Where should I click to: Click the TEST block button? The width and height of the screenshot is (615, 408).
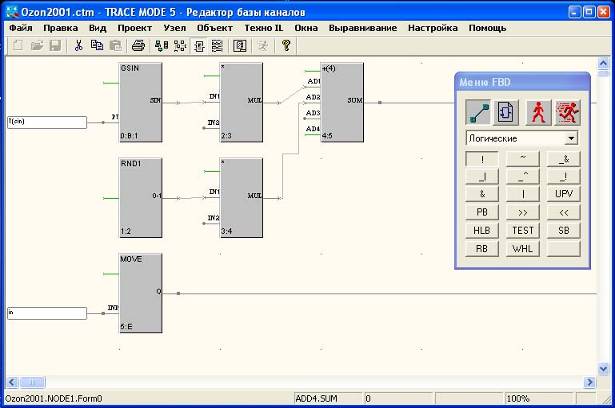[523, 230]
